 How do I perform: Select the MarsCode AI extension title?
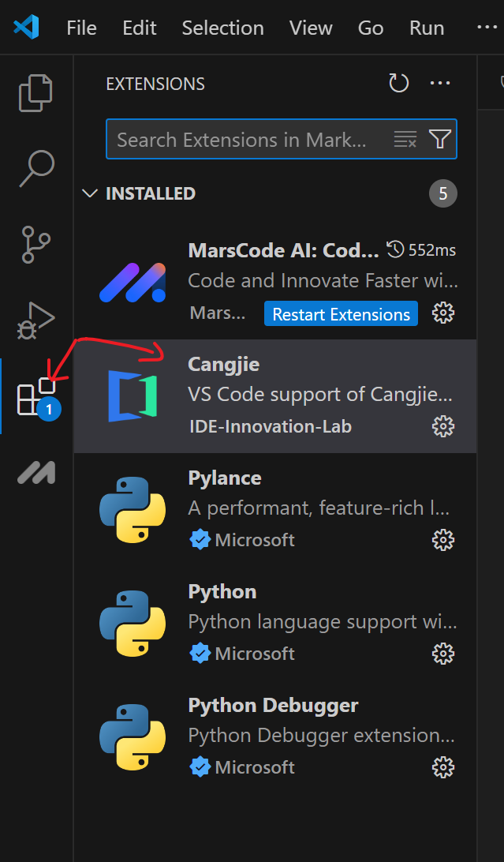(283, 251)
